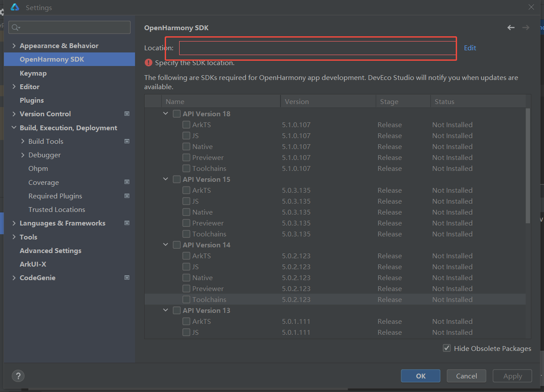This screenshot has height=392, width=544.
Task: Click the back navigation arrow icon
Action: coord(511,28)
